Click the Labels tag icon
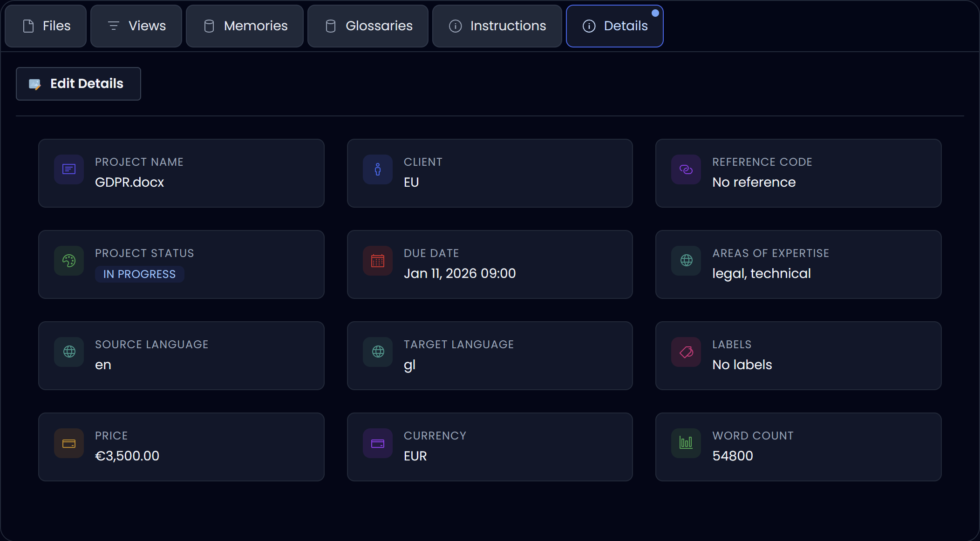 pos(686,352)
